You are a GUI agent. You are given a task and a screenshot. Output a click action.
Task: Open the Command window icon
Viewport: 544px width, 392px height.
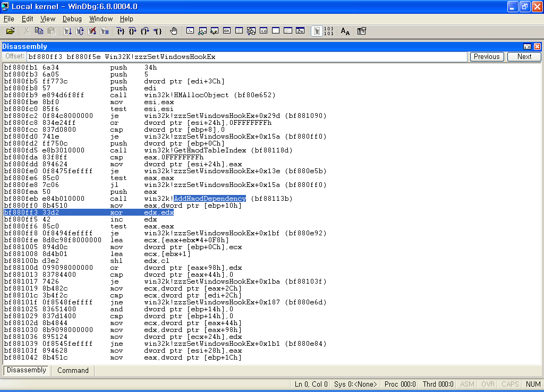tap(190, 31)
